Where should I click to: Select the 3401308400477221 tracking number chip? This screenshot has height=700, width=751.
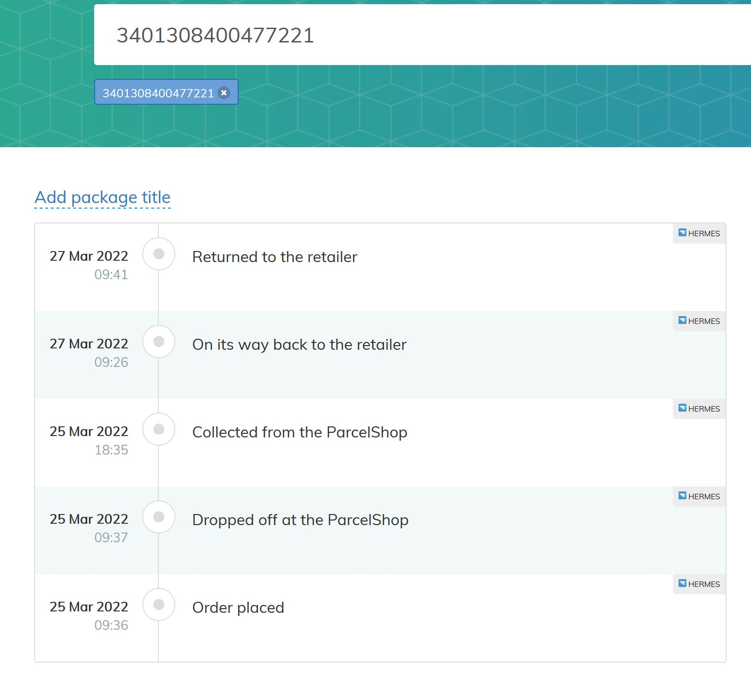click(158, 93)
